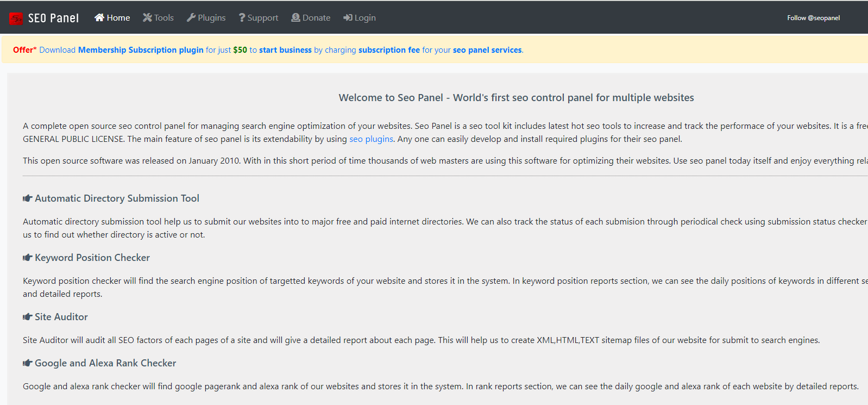868x405 pixels.
Task: Click the 'start business' offer text
Action: [x=285, y=50]
